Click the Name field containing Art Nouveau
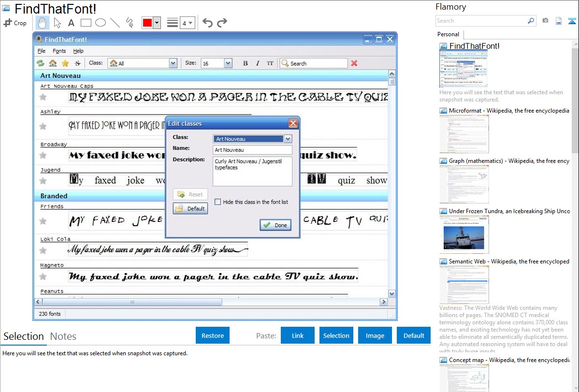 (x=253, y=150)
